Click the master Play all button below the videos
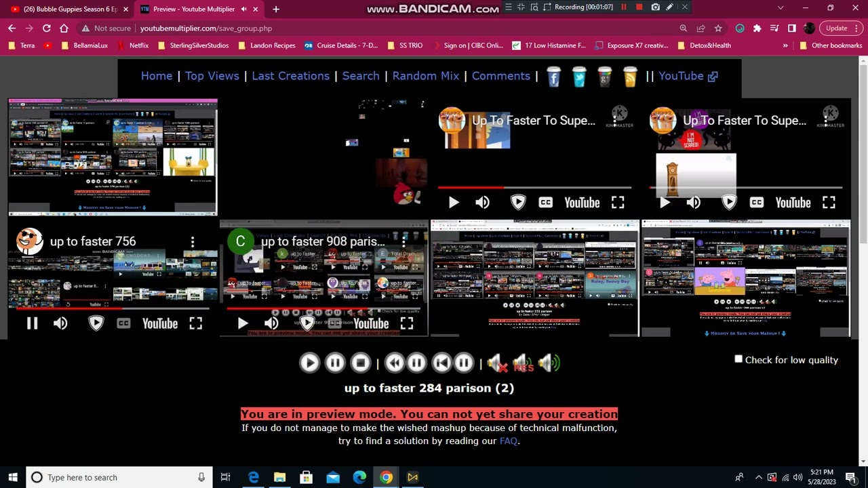Screen dimensions: 868x488 click(x=309, y=363)
